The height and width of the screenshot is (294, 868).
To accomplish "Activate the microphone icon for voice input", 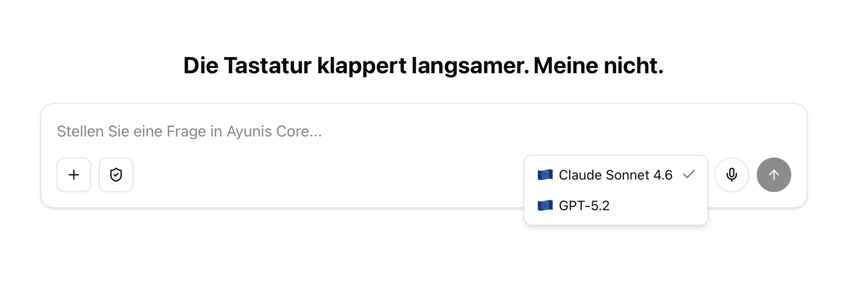I will (x=731, y=175).
